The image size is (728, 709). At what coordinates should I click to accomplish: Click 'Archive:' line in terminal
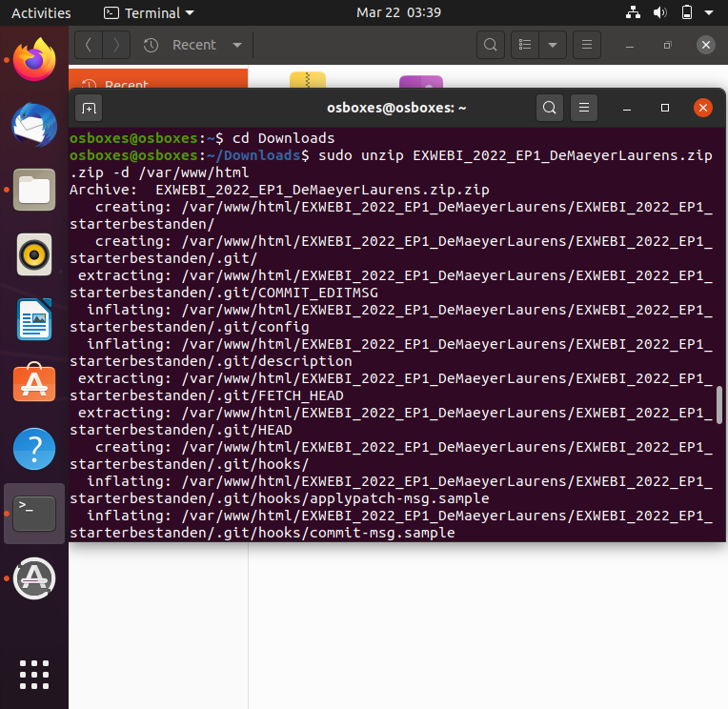279,190
